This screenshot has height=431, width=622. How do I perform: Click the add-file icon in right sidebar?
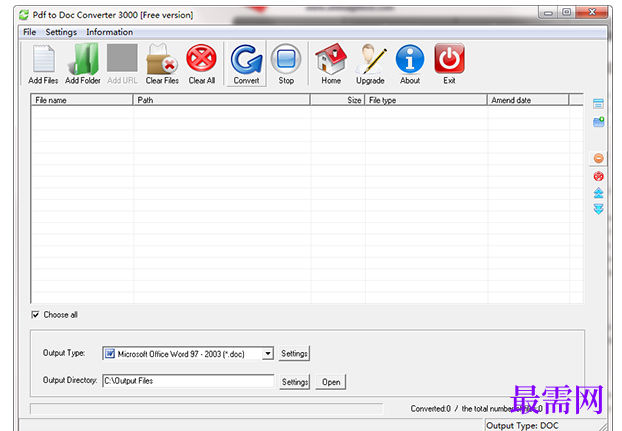click(x=598, y=104)
